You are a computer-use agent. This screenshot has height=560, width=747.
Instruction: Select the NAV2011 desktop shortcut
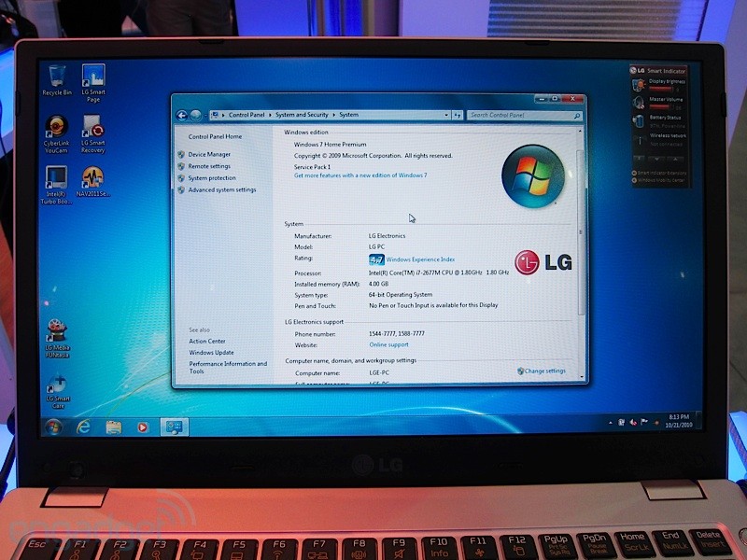click(x=92, y=181)
